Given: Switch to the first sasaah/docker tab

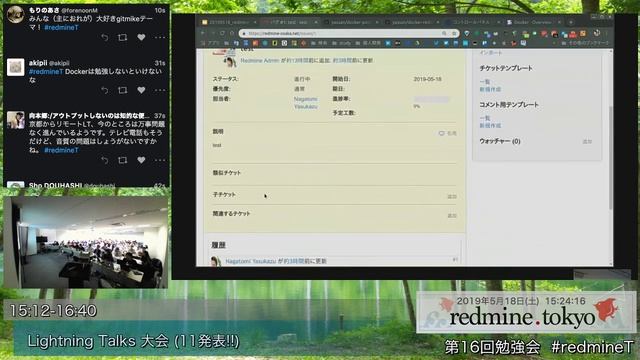Looking at the screenshot, I should click(x=350, y=22).
